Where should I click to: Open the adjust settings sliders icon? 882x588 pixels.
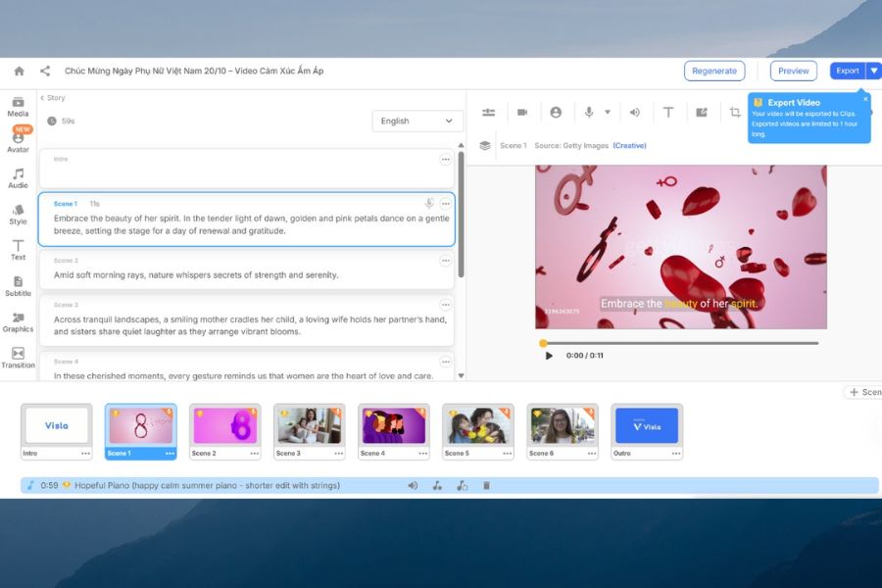click(488, 113)
